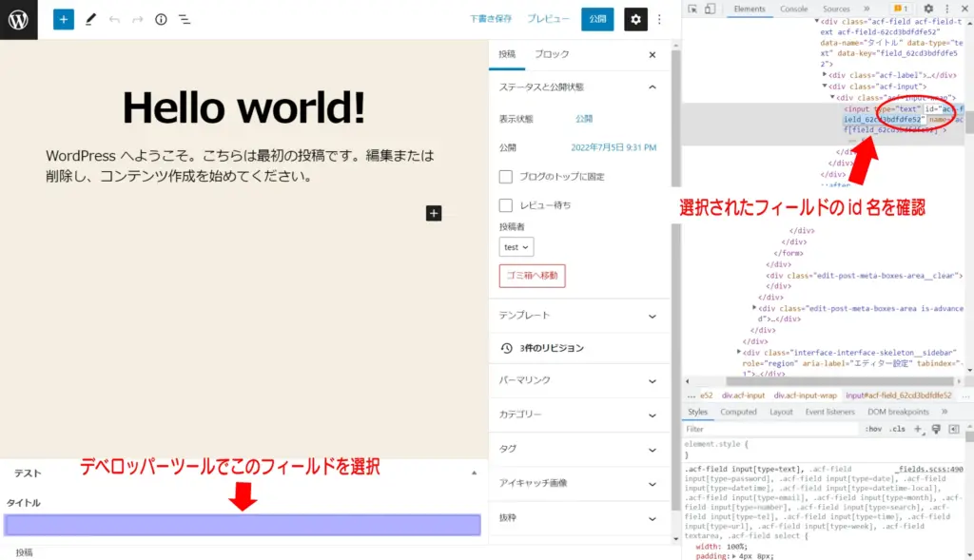The image size is (974, 560).
Task: Toggle computed styles sidebar icon
Action: coord(954,429)
